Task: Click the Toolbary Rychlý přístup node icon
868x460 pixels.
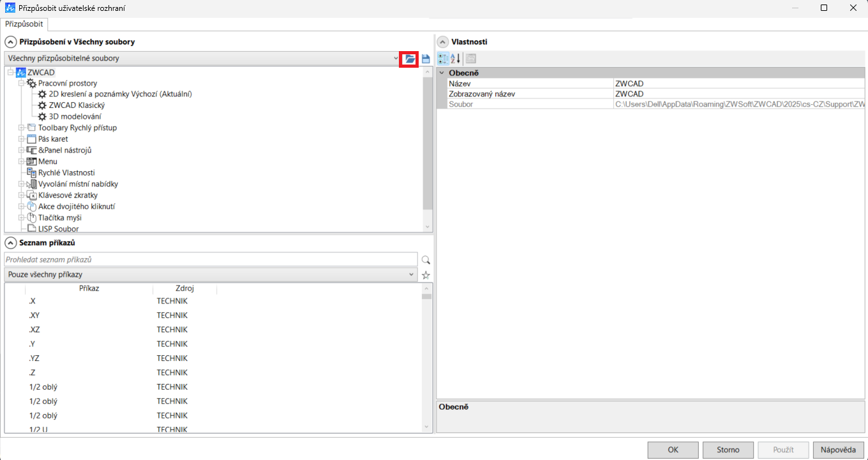Action: [32, 128]
